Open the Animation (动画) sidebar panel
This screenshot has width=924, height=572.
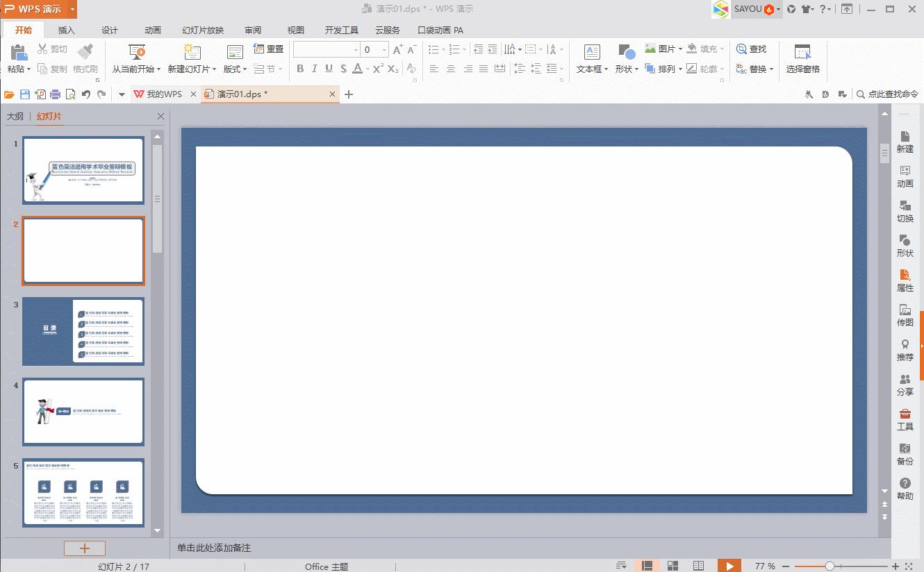[x=905, y=176]
